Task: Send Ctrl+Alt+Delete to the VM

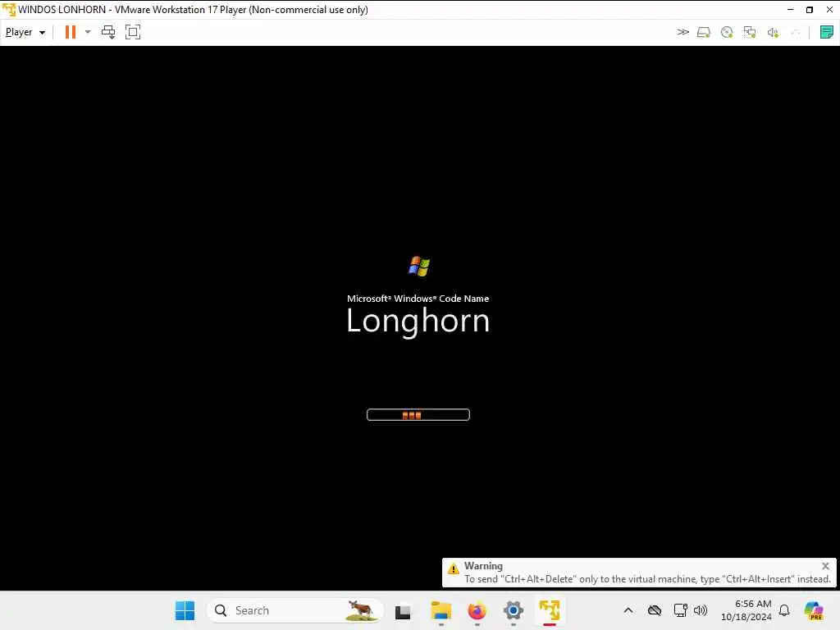Action: (108, 32)
